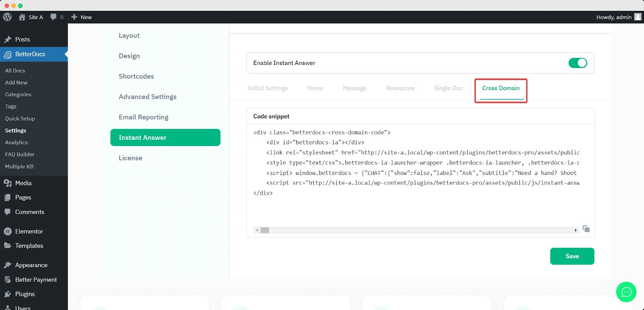This screenshot has height=310, width=644.
Task: Open Multiple KB submenu link
Action: (19, 166)
